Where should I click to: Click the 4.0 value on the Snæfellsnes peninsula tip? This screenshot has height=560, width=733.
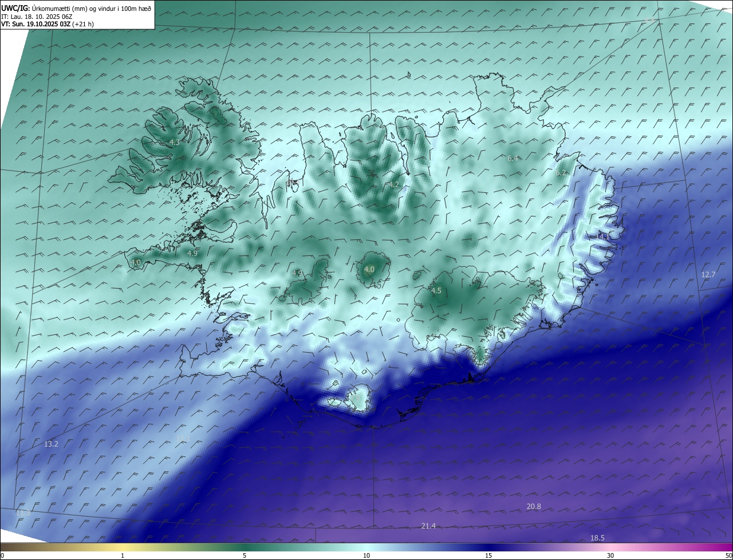pos(136,262)
